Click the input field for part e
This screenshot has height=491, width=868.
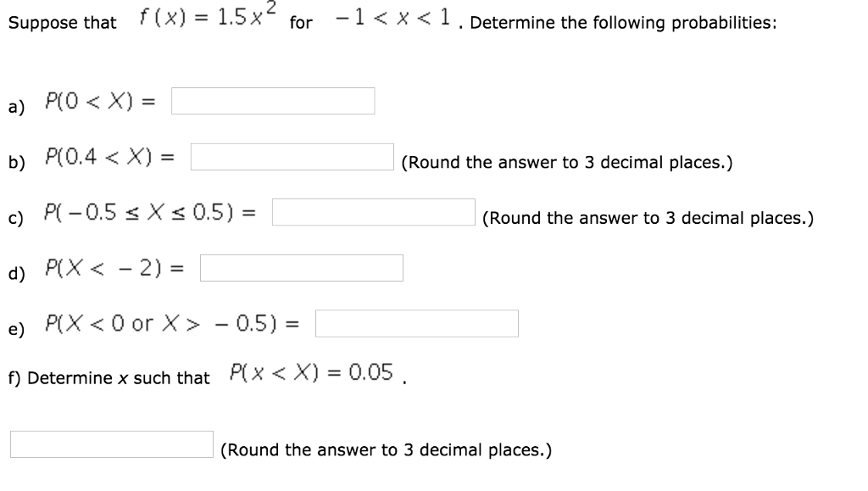pyautogui.click(x=416, y=322)
